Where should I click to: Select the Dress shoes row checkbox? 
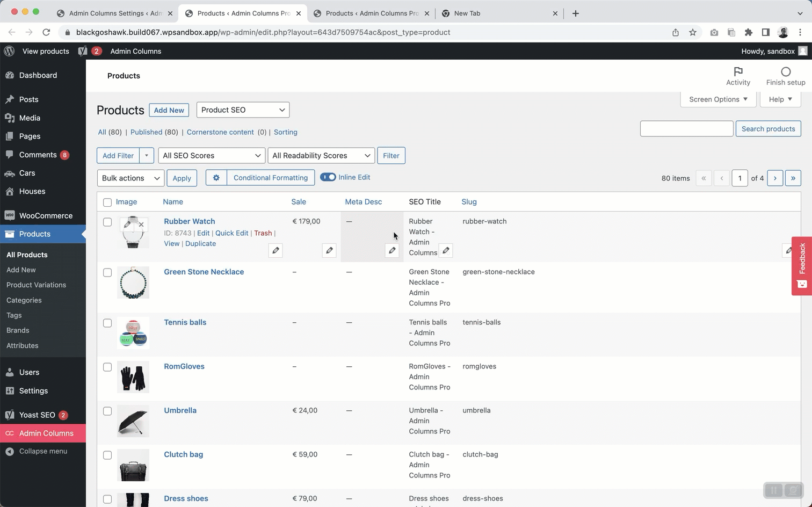point(107,499)
